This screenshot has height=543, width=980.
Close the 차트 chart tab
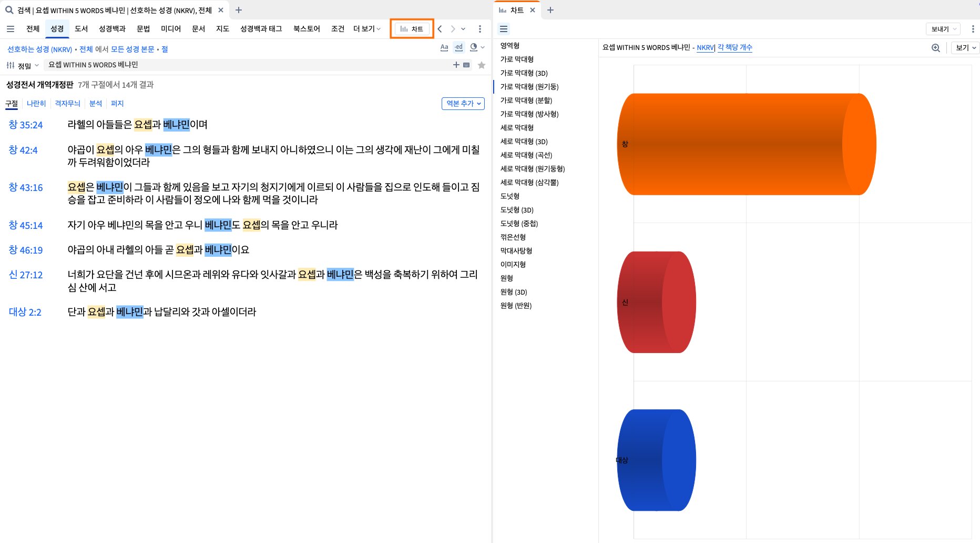(x=533, y=10)
